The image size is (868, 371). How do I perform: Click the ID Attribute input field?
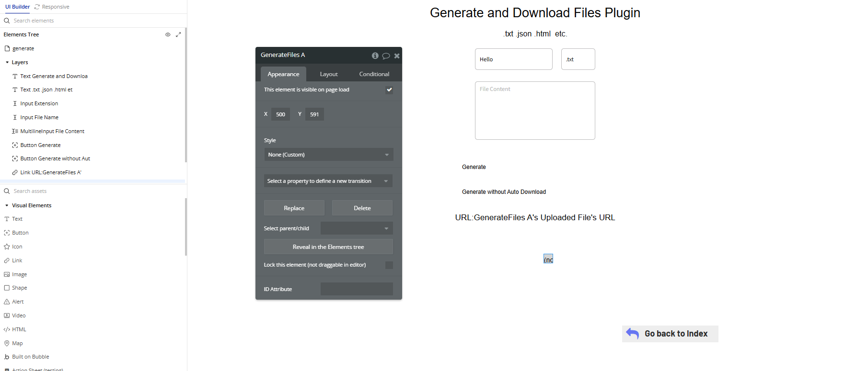pos(357,289)
